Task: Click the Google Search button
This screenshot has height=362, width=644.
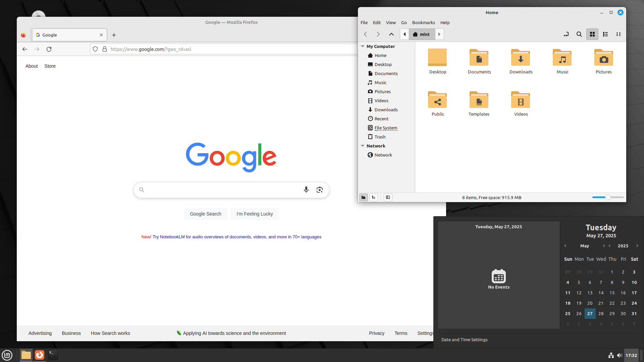Action: point(205,214)
